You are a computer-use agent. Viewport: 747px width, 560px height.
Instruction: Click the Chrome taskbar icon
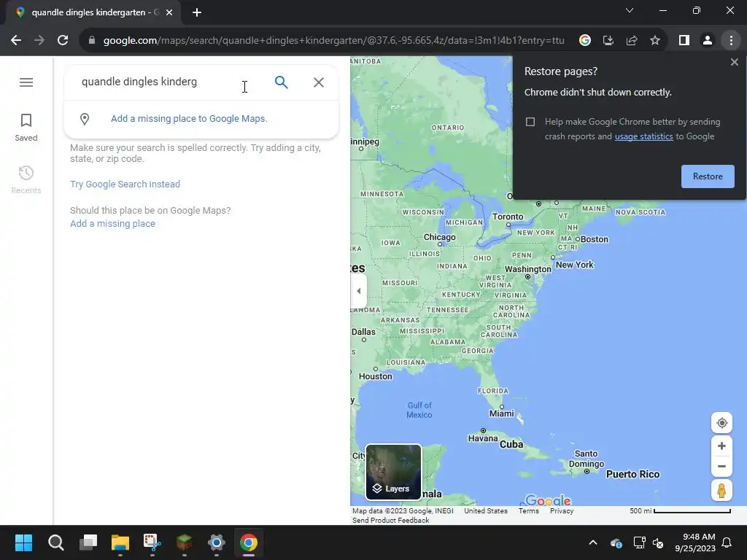pos(248,542)
